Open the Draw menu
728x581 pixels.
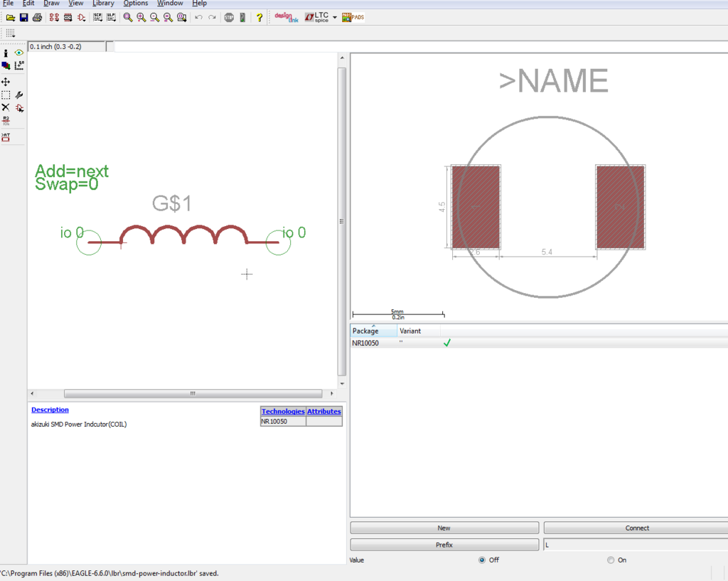(51, 4)
